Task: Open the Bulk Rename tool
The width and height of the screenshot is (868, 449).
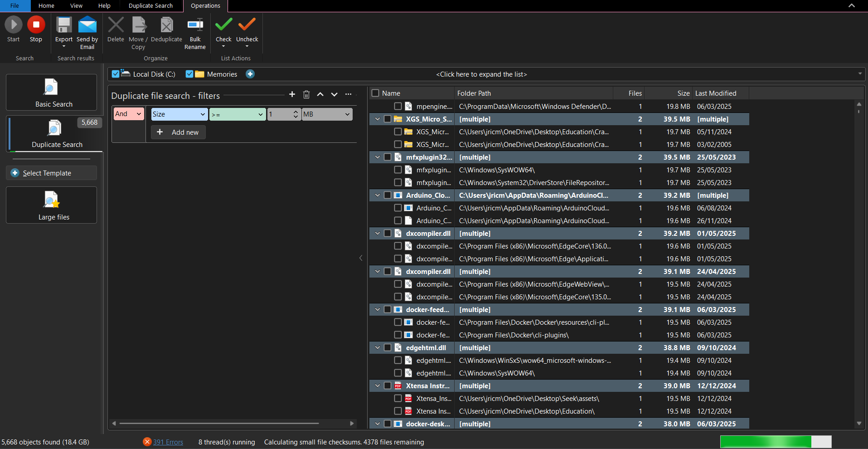Action: pyautogui.click(x=195, y=25)
